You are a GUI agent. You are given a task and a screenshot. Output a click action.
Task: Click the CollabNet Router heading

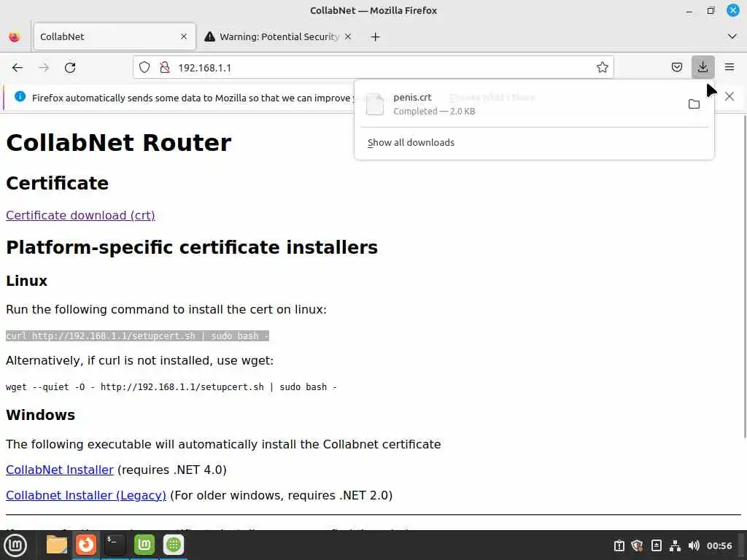pos(118,142)
